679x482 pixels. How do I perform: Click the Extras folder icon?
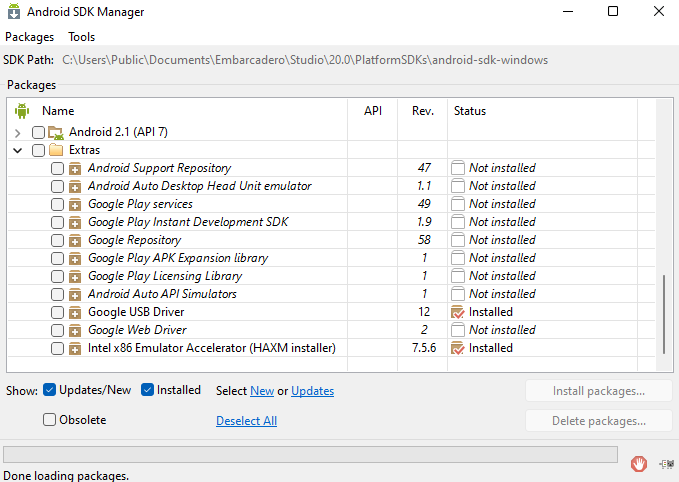(x=56, y=150)
